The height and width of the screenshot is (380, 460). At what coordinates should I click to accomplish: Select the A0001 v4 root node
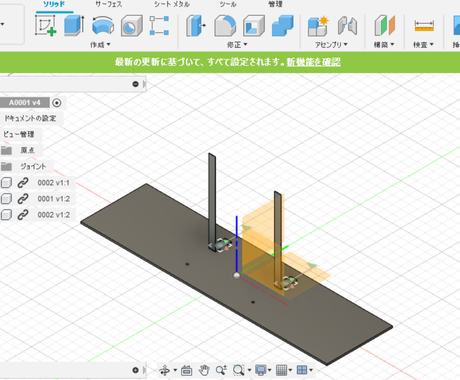tap(25, 103)
